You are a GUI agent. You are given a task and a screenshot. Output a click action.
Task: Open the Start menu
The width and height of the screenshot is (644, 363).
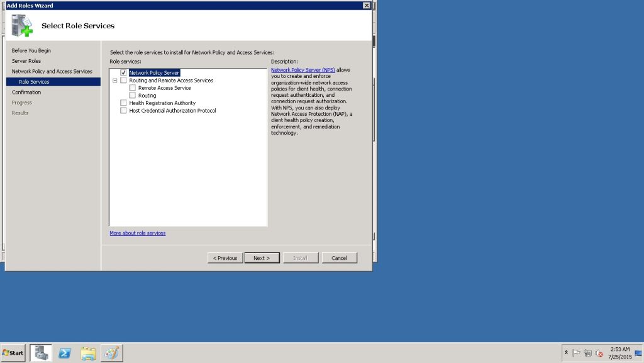click(x=13, y=353)
